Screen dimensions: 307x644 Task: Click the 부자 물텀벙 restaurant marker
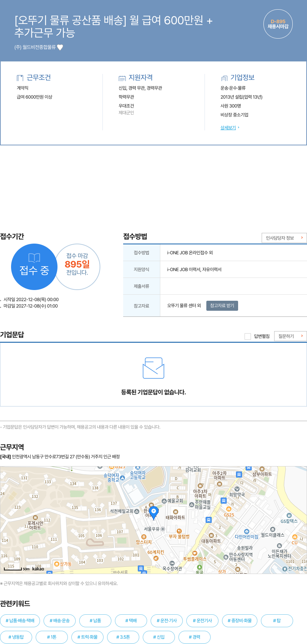pyautogui.click(x=179, y=531)
